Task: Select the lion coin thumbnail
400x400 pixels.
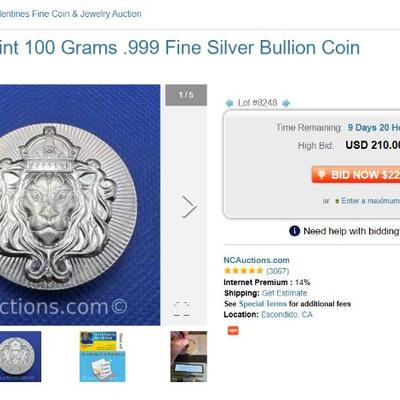Action: coord(20,356)
